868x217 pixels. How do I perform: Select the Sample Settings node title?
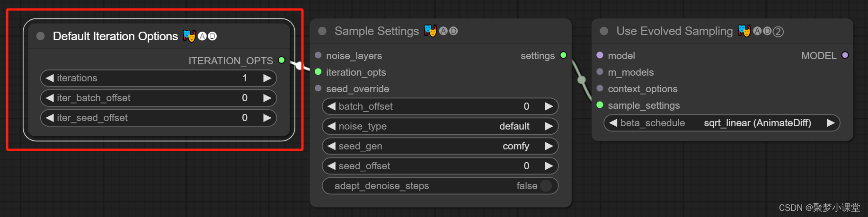(x=377, y=31)
